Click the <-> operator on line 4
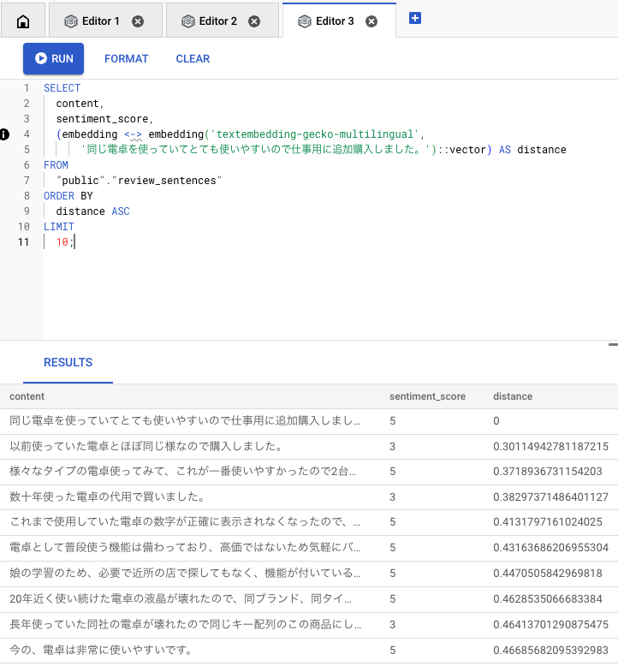 133,134
